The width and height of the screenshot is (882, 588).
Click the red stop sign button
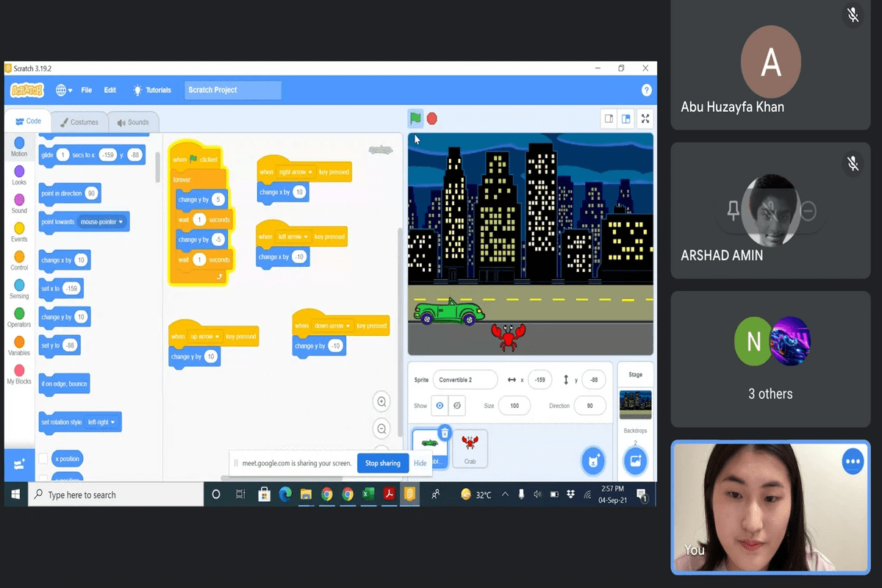tap(432, 118)
